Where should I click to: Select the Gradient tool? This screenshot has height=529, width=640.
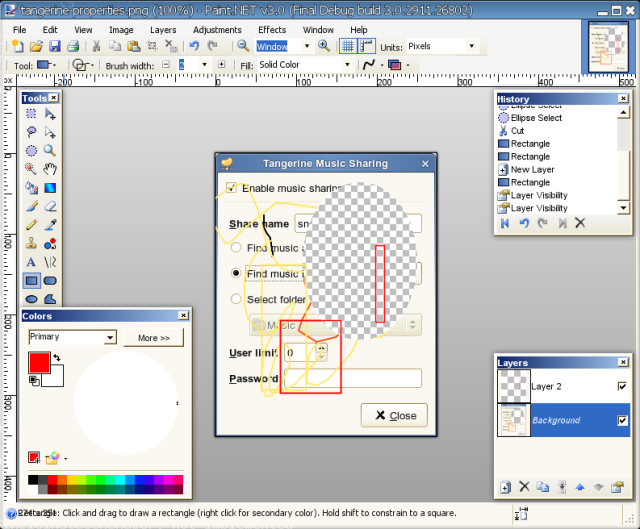tap(50, 188)
